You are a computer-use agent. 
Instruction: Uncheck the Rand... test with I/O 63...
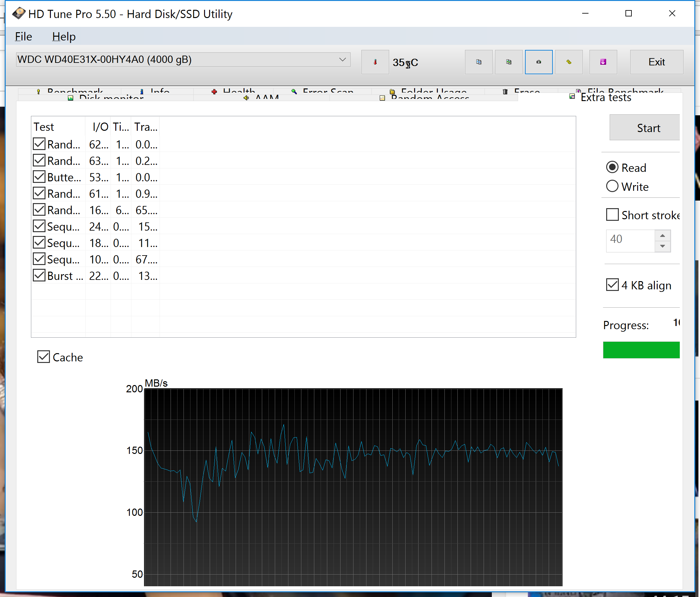[39, 160]
